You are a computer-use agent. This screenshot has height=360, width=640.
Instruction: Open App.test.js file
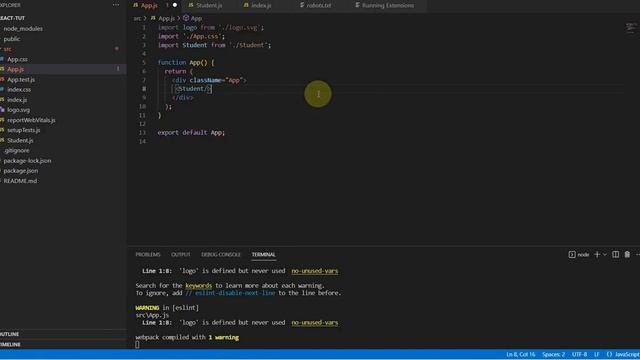[x=21, y=79]
